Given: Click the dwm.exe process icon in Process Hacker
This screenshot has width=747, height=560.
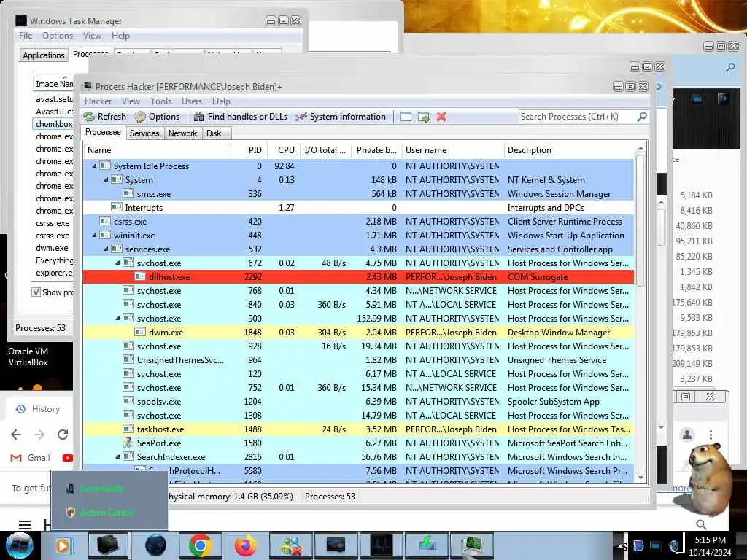Looking at the screenshot, I should point(140,332).
